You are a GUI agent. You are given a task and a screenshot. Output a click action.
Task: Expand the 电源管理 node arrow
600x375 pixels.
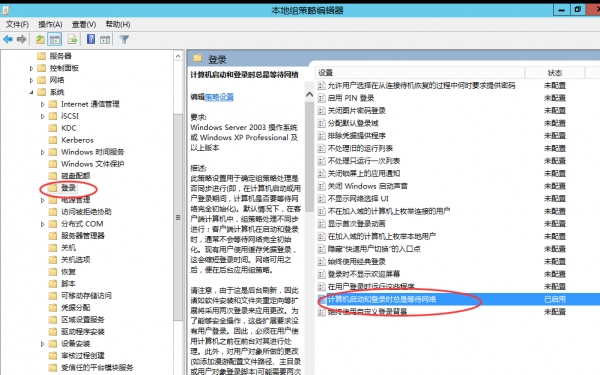pyautogui.click(x=42, y=200)
